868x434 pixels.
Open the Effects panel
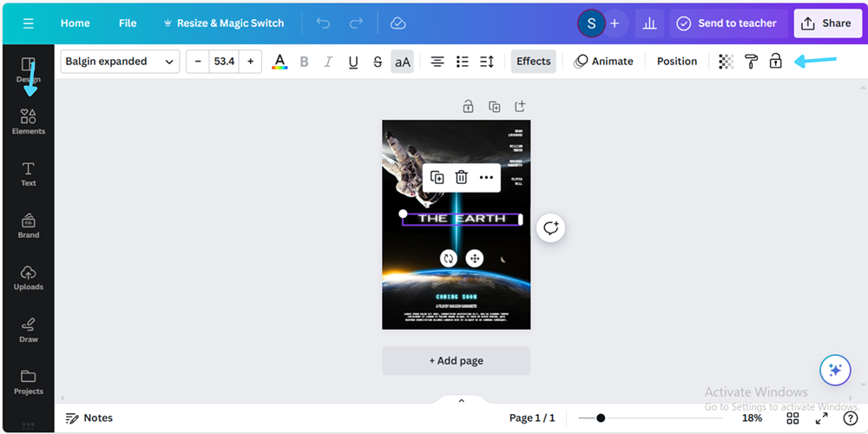534,62
